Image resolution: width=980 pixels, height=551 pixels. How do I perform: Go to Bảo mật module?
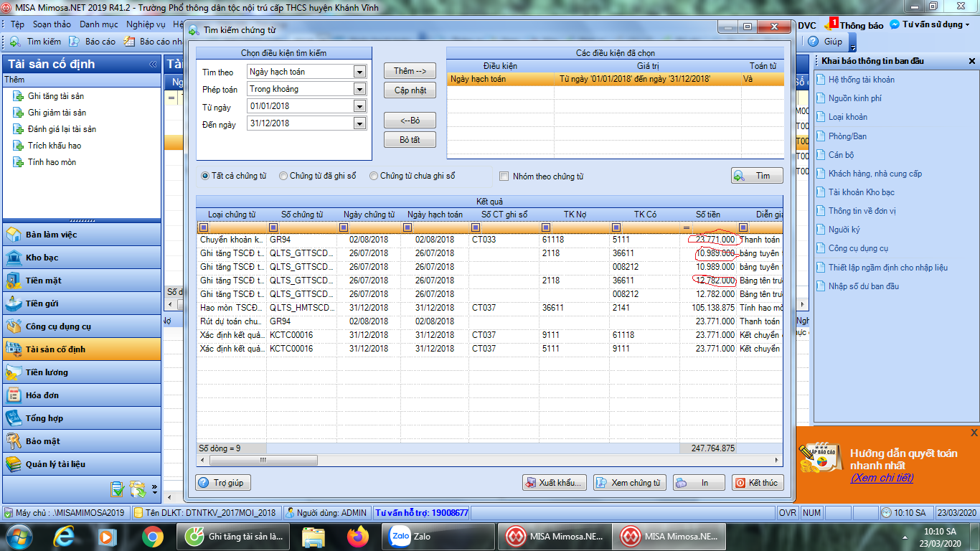pyautogui.click(x=82, y=441)
